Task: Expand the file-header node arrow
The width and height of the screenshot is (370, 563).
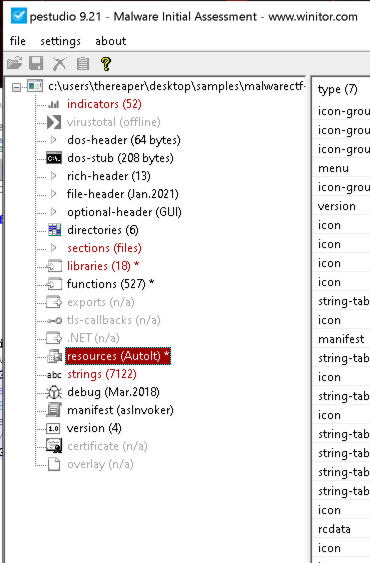Action: pyautogui.click(x=54, y=194)
